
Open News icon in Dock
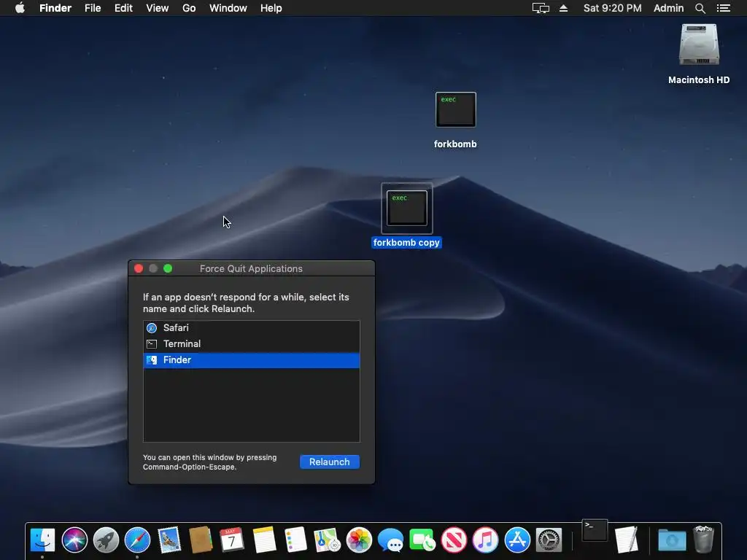coord(454,540)
